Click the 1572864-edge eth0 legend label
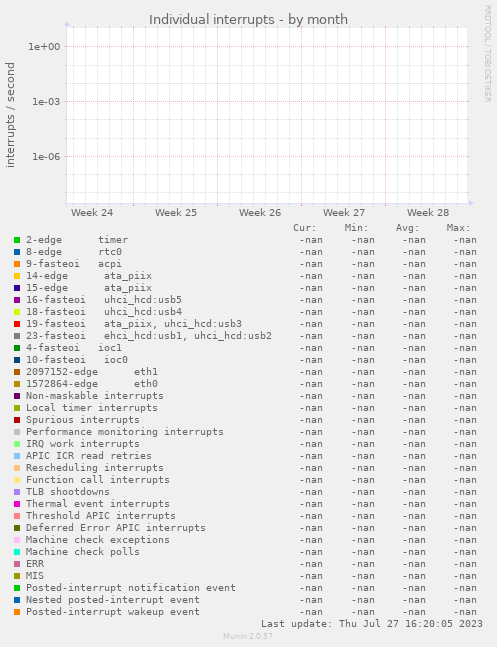 [x=92, y=384]
